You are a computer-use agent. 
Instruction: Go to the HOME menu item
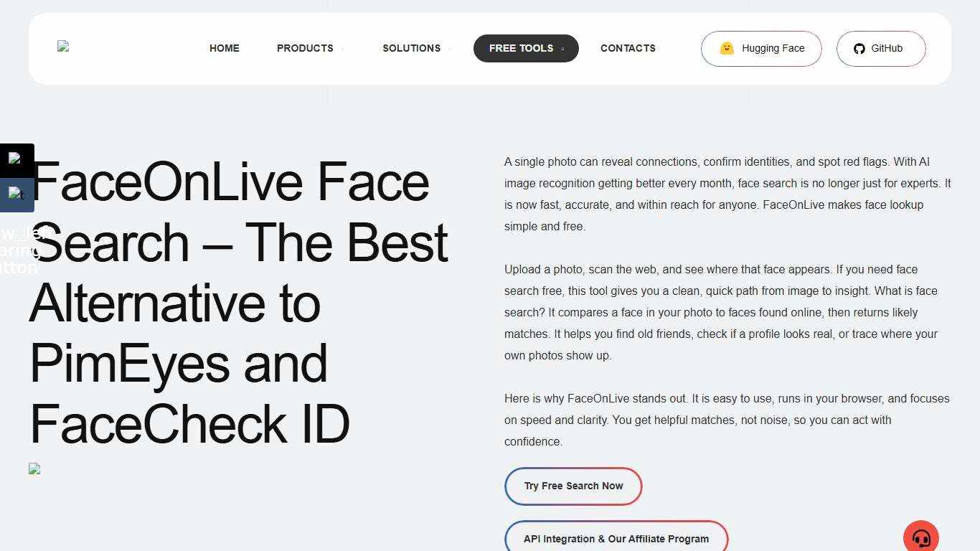(224, 48)
